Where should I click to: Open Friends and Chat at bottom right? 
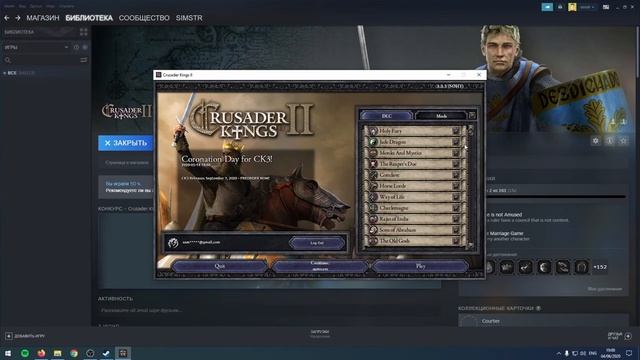pos(619,336)
